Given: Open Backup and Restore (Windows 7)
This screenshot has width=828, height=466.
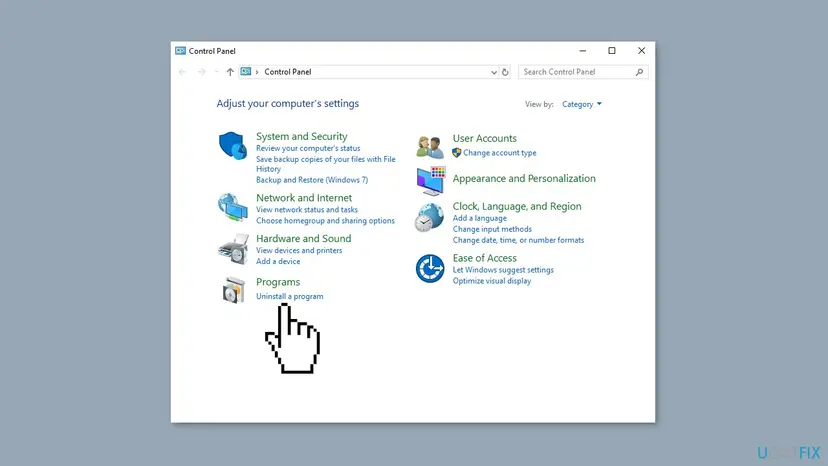Looking at the screenshot, I should pyautogui.click(x=312, y=180).
